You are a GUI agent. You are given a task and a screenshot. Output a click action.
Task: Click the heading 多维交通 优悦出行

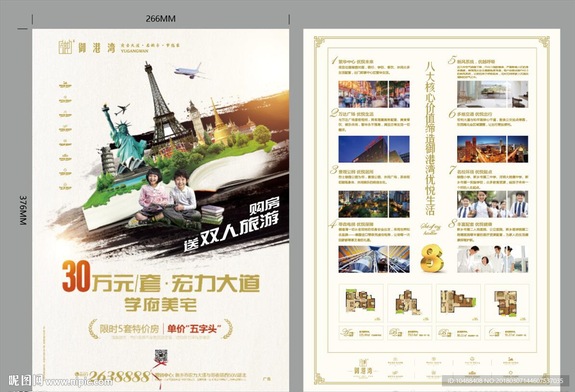coord(474,114)
